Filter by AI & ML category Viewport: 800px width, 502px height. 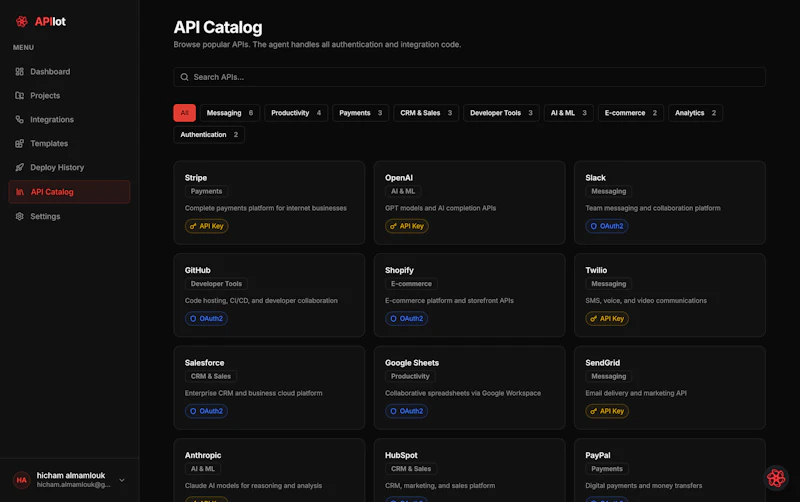pyautogui.click(x=568, y=113)
